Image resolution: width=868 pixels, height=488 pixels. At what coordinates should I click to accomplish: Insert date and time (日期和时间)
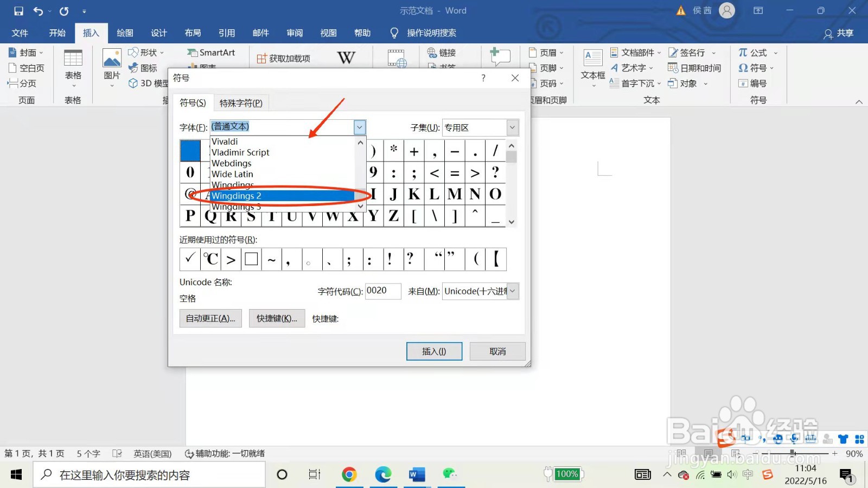click(694, 68)
